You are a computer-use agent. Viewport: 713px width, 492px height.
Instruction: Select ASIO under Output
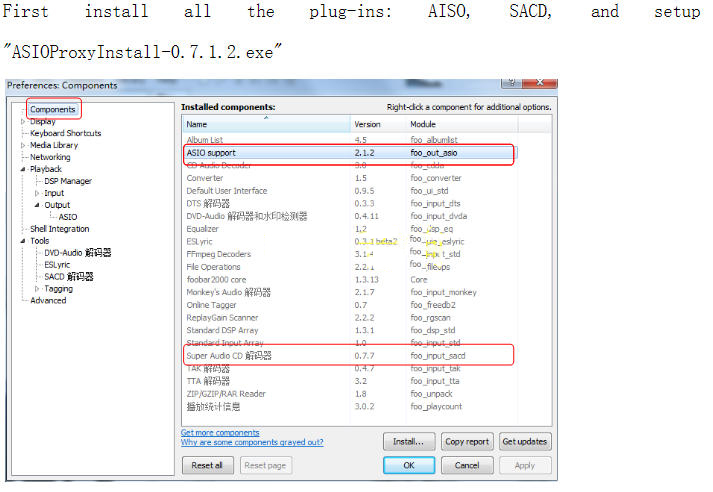coord(67,216)
